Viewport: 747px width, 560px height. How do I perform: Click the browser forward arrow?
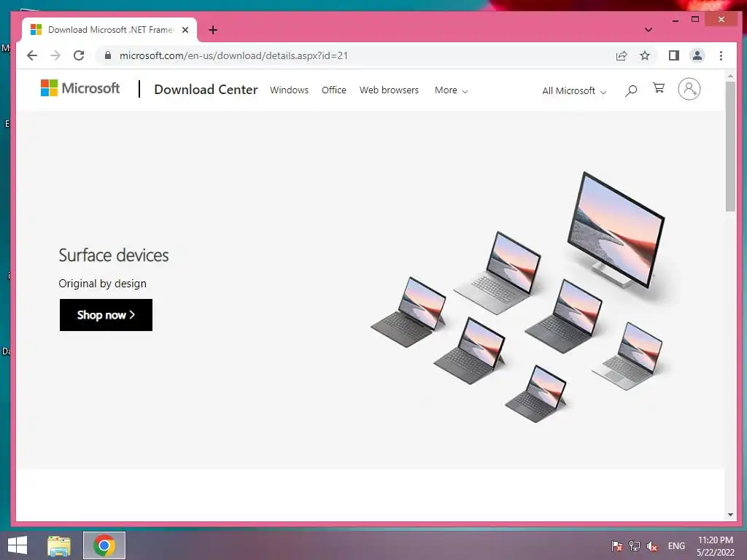(55, 55)
